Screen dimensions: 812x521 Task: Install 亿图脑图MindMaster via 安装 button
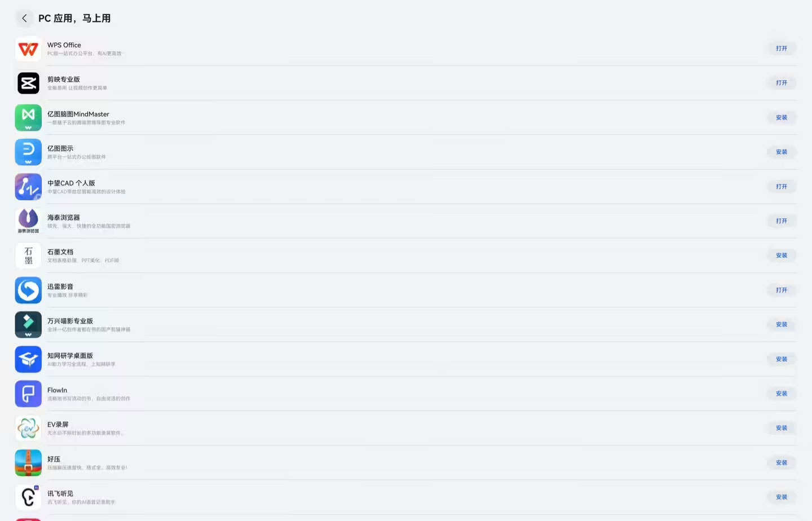781,118
